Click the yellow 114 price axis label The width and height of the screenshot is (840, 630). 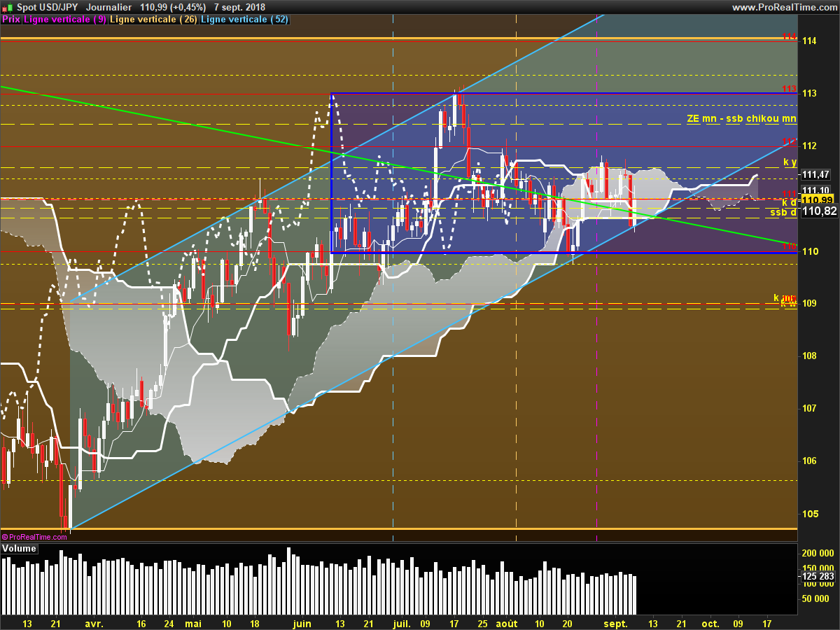(810, 41)
